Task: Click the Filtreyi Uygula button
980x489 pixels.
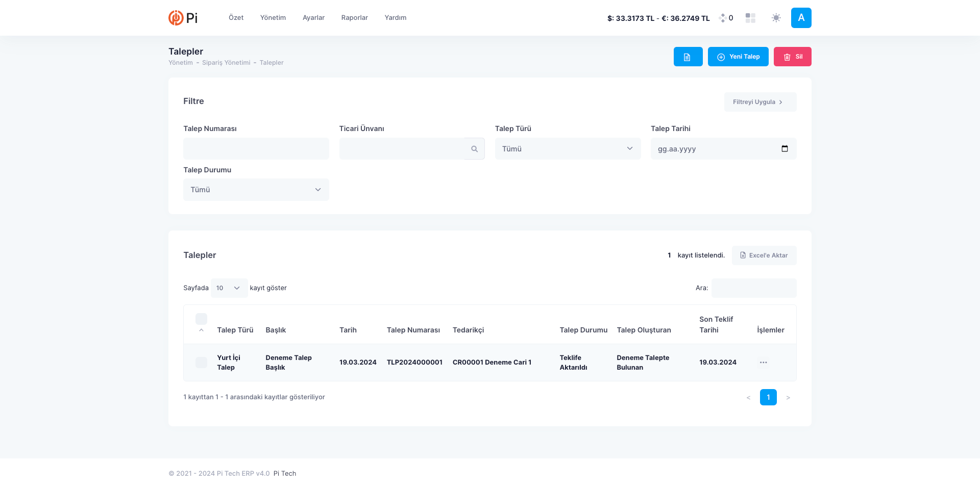Action: click(x=759, y=102)
